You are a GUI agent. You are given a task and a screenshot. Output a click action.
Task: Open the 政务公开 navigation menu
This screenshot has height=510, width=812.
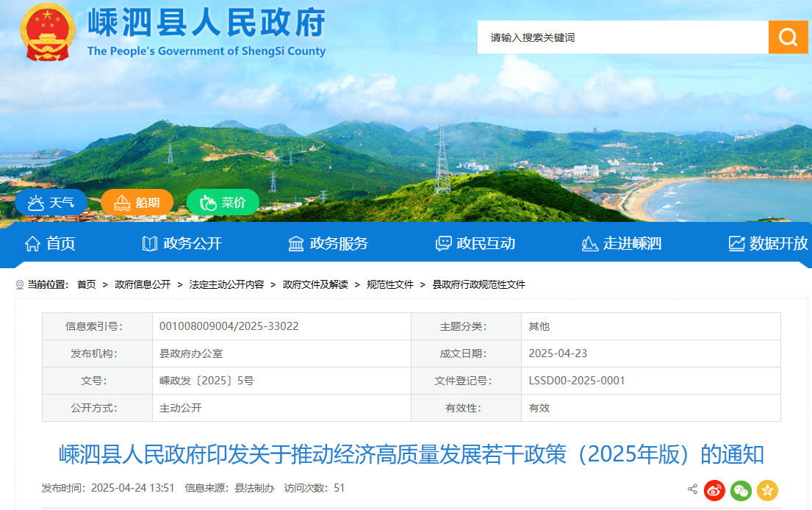pyautogui.click(x=182, y=243)
